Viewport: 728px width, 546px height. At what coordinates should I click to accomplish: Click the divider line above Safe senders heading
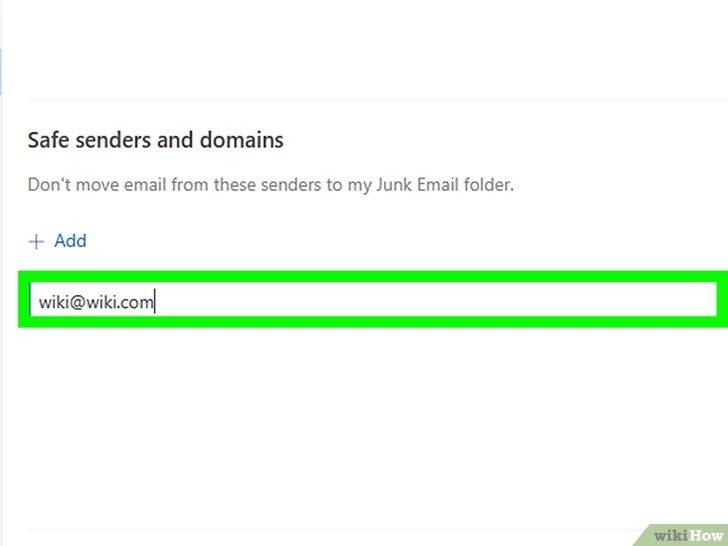[377, 99]
